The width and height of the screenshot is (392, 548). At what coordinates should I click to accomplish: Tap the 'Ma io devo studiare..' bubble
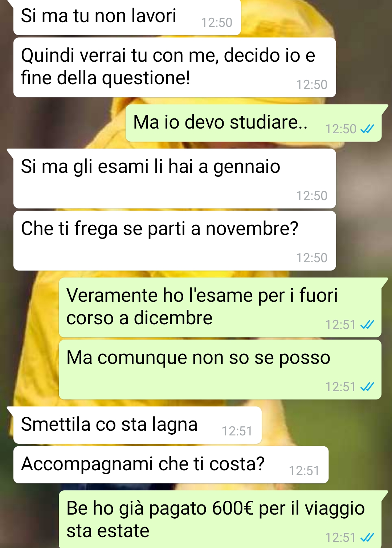pos(253,123)
